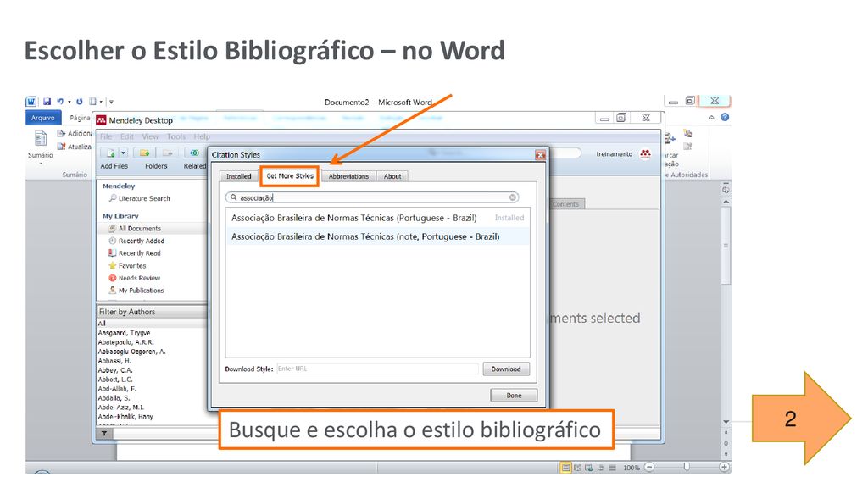Image resolution: width=868 pixels, height=488 pixels.
Task: Filter by author Abbey, C.A.
Action: 115,370
